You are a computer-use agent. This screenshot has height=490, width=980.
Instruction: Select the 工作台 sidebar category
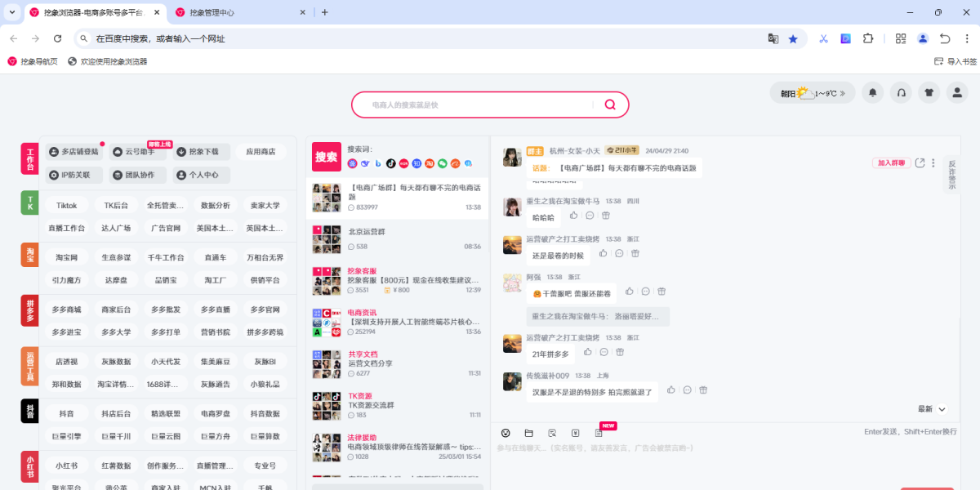(x=30, y=158)
